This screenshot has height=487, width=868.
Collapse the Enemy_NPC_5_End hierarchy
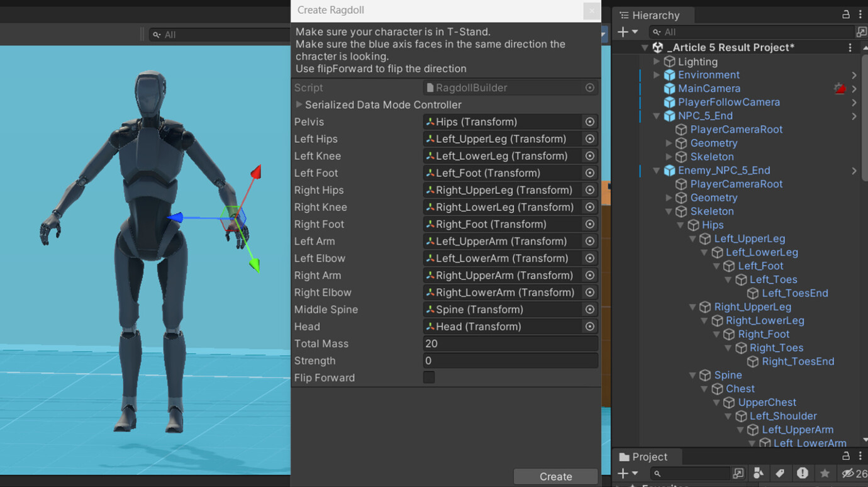point(656,170)
